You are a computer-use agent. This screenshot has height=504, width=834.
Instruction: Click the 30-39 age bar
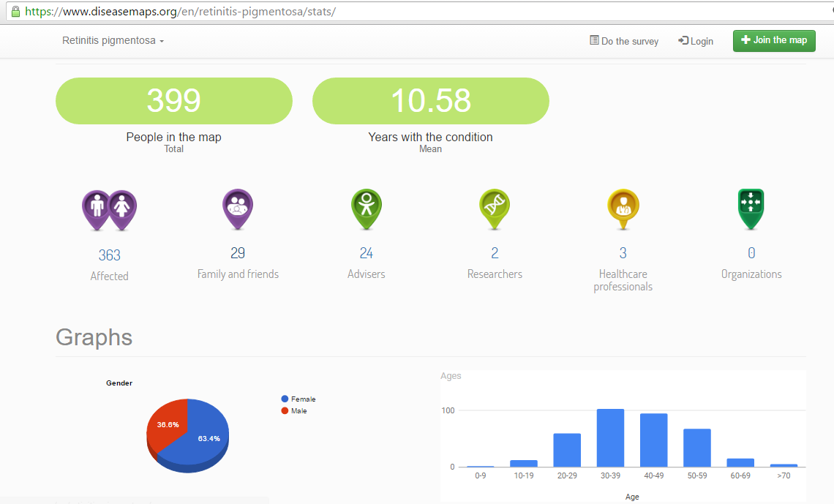coord(611,438)
